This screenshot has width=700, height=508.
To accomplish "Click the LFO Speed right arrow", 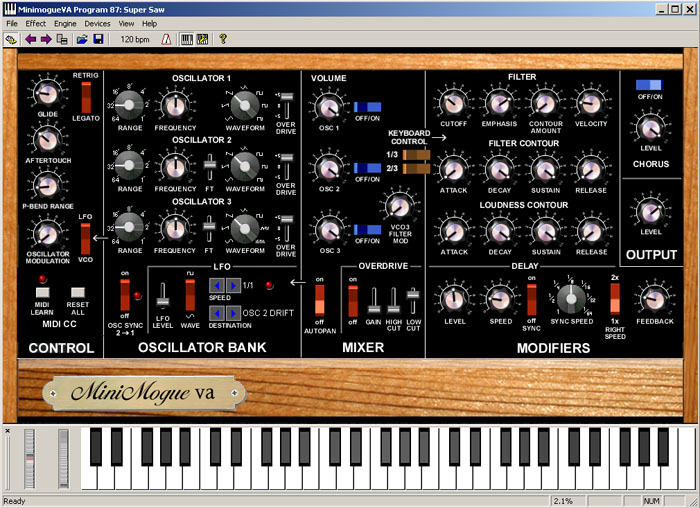I will click(x=233, y=285).
